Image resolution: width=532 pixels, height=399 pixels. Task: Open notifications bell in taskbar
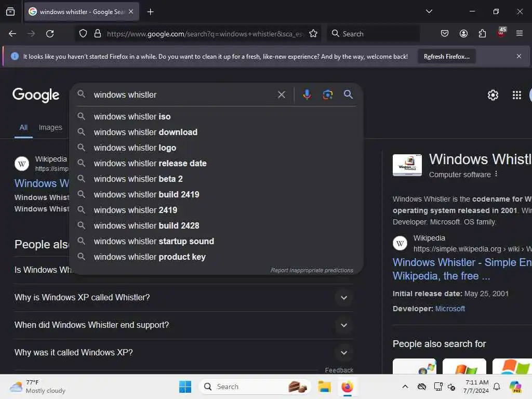[497, 387]
